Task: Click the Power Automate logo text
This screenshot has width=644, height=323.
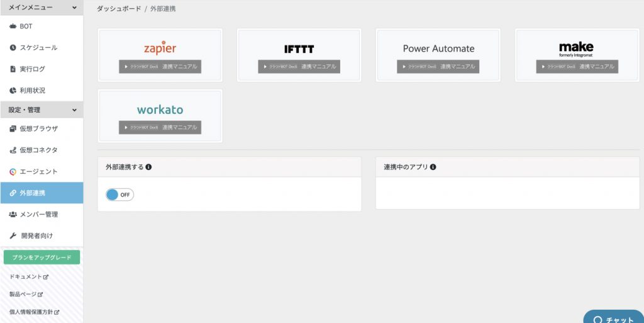Action: point(438,49)
